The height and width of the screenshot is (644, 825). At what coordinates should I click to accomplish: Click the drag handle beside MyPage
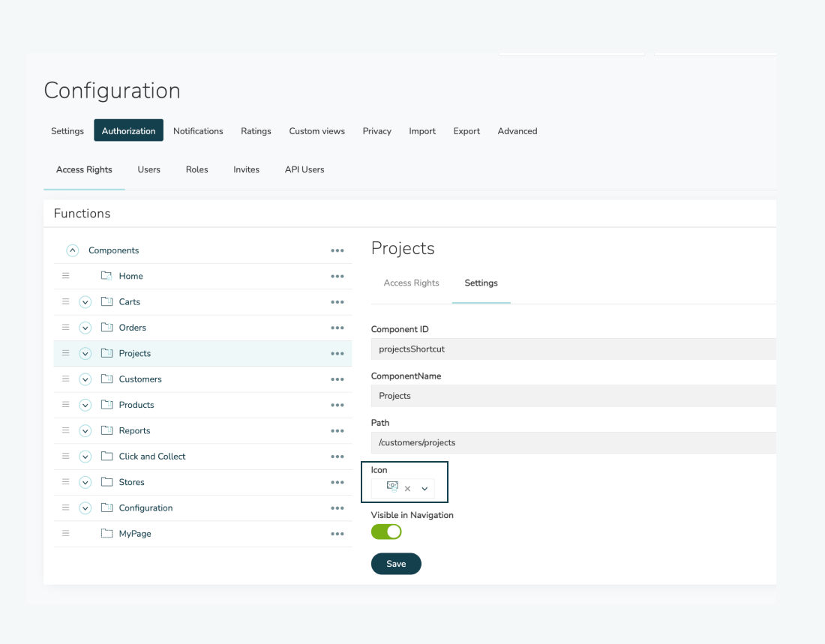65,534
